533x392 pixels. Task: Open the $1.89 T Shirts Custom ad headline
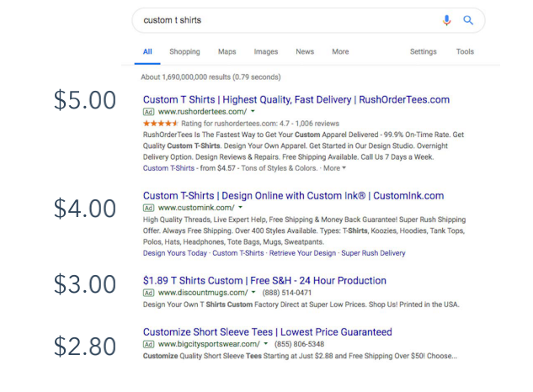click(x=264, y=281)
